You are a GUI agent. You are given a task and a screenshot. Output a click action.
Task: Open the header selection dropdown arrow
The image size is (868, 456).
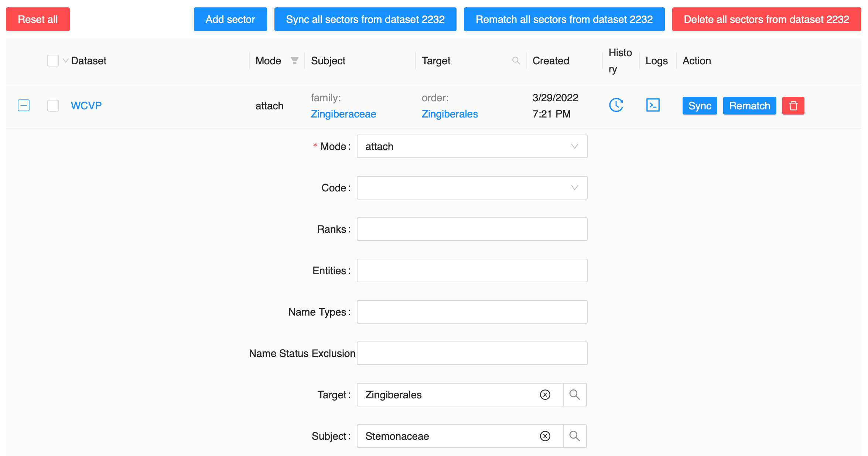[65, 60]
